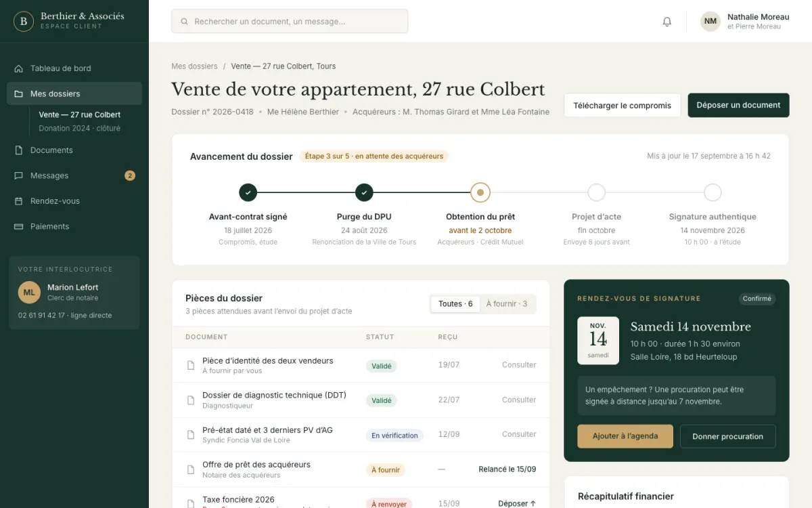812x508 pixels.
Task: Click the Télécharger le compromis button
Action: click(622, 105)
